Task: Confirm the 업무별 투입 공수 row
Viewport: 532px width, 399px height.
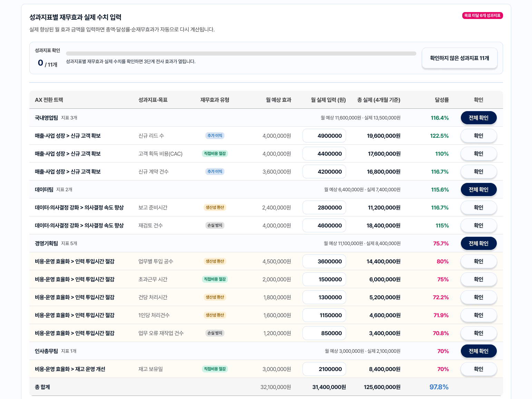Action: [x=478, y=261]
